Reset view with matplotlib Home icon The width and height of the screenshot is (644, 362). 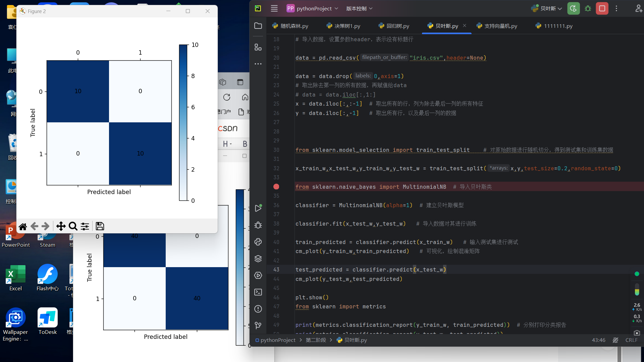click(x=23, y=227)
